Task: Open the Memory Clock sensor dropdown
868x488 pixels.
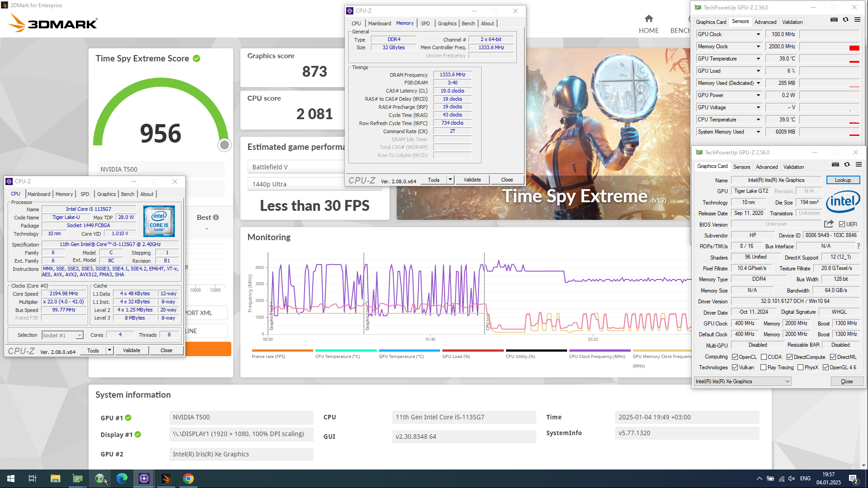Action: pyautogui.click(x=758, y=46)
